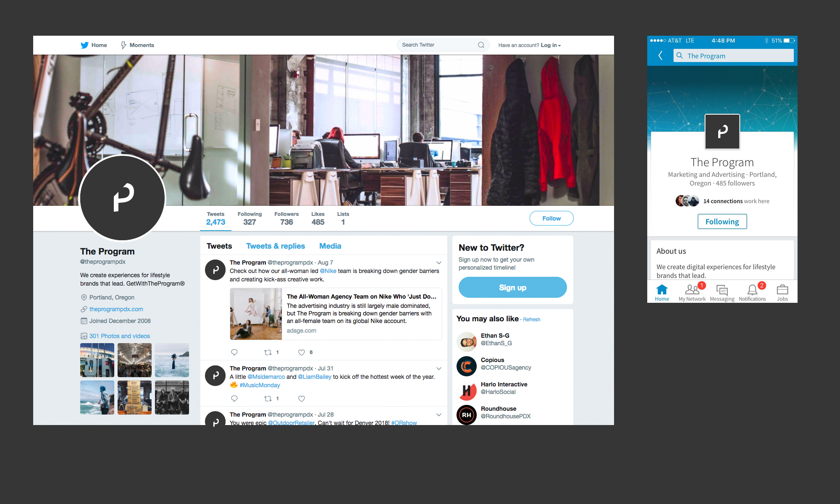Expand the Aug 7 tweet options chevron
Screen dimensions: 840x504
pos(439,263)
